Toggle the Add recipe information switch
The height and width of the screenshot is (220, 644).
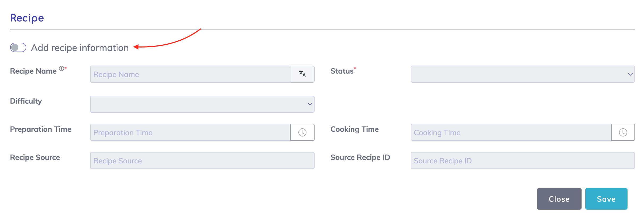click(x=18, y=48)
